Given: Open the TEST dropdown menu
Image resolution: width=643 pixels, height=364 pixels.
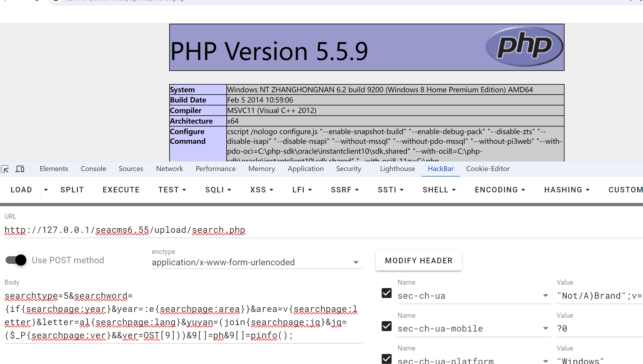Looking at the screenshot, I should [x=172, y=190].
